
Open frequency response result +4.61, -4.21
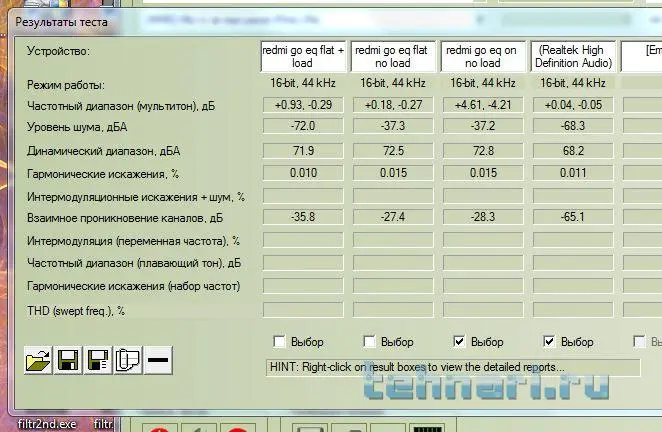[482, 104]
